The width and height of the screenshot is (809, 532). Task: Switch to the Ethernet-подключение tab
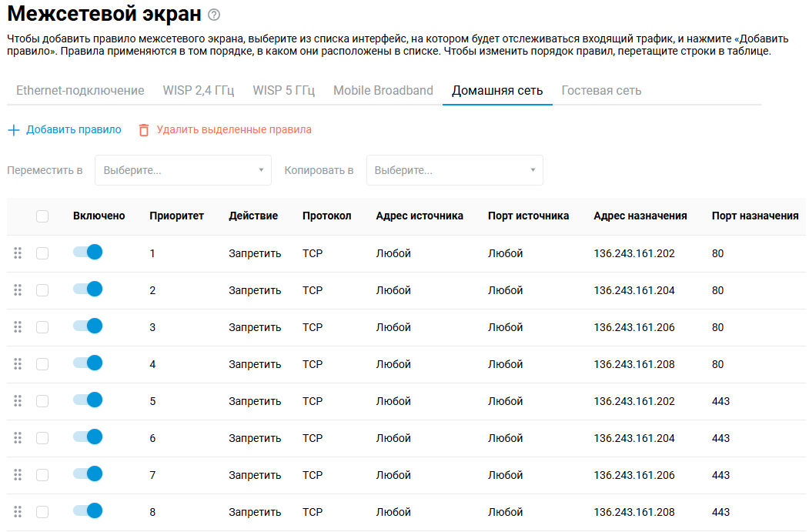coord(80,91)
